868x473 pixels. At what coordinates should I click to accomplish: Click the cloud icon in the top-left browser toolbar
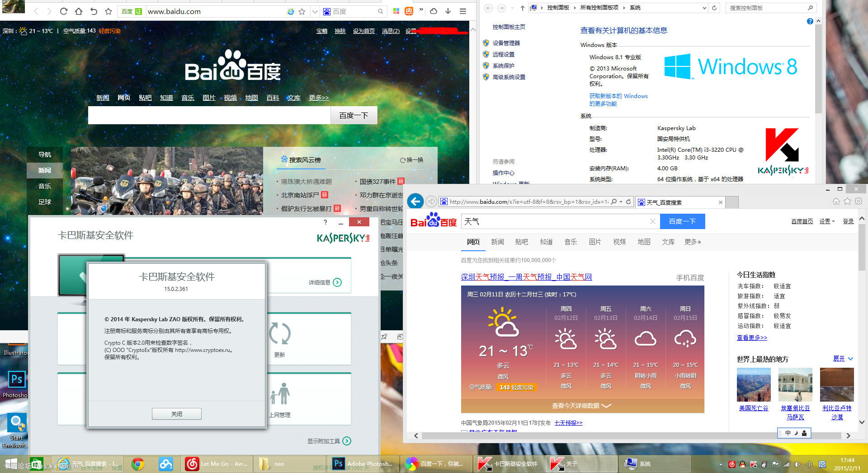coord(434,11)
